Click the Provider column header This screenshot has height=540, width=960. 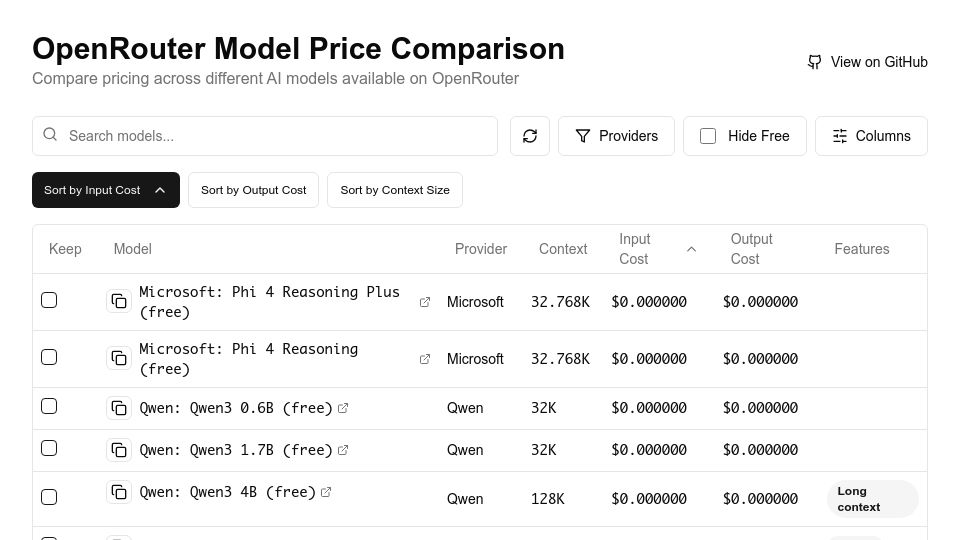[481, 249]
